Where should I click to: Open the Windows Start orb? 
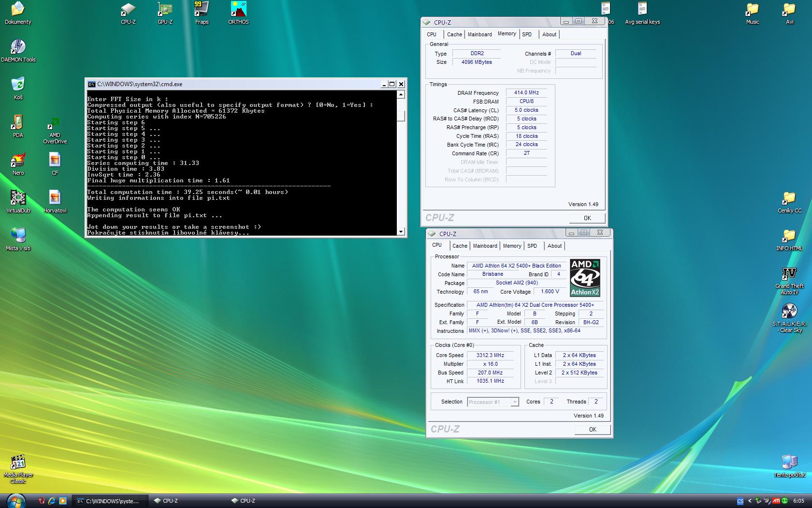(16, 501)
